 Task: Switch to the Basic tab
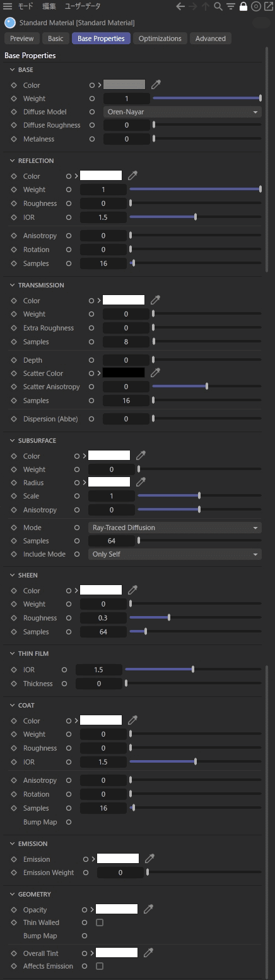pos(56,39)
